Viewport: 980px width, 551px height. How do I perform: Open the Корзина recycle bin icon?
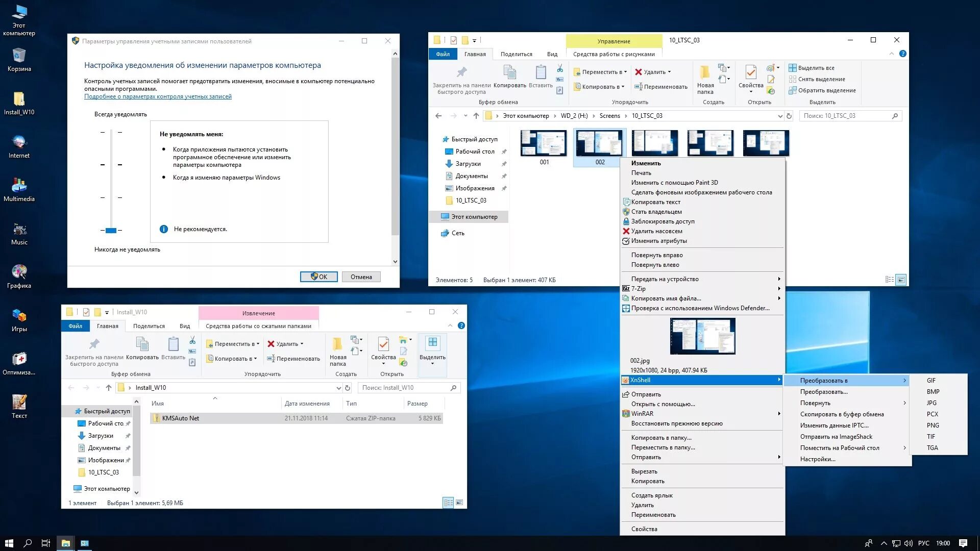19,56
